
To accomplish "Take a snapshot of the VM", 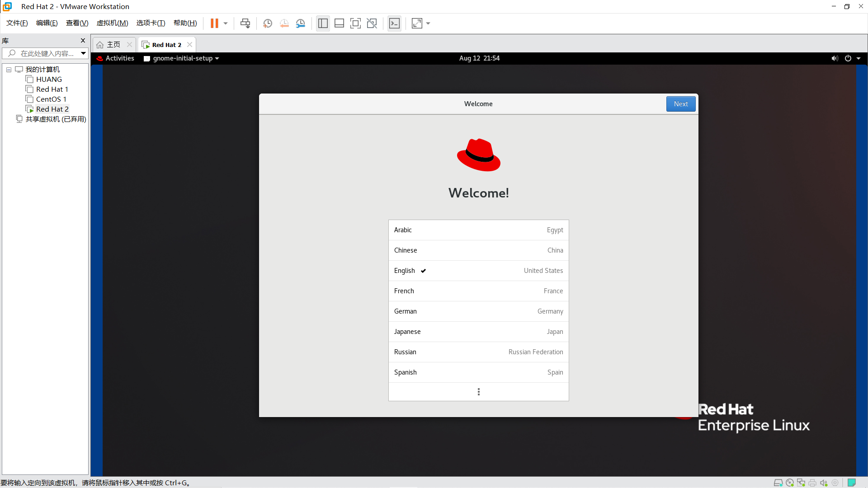I will tap(268, 23).
